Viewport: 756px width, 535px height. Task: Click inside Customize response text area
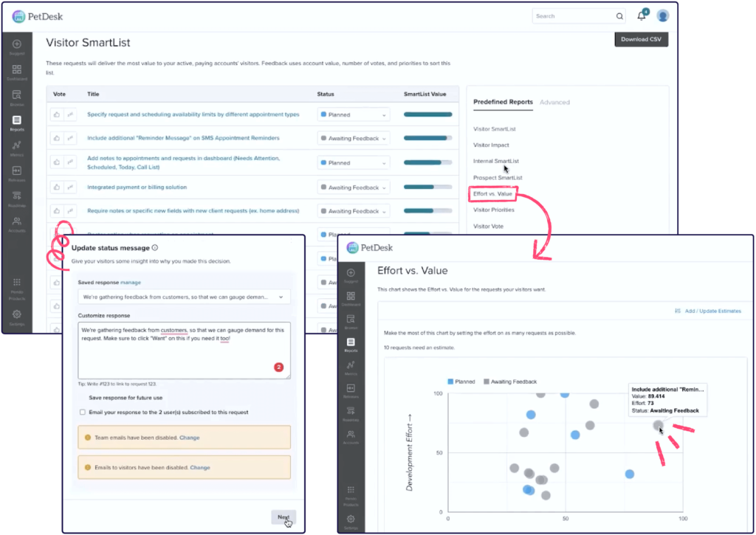tap(184, 351)
